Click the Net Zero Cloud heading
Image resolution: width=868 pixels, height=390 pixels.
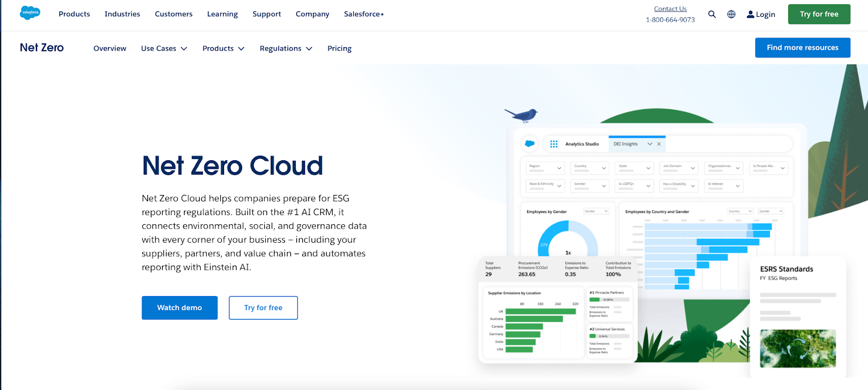click(232, 166)
